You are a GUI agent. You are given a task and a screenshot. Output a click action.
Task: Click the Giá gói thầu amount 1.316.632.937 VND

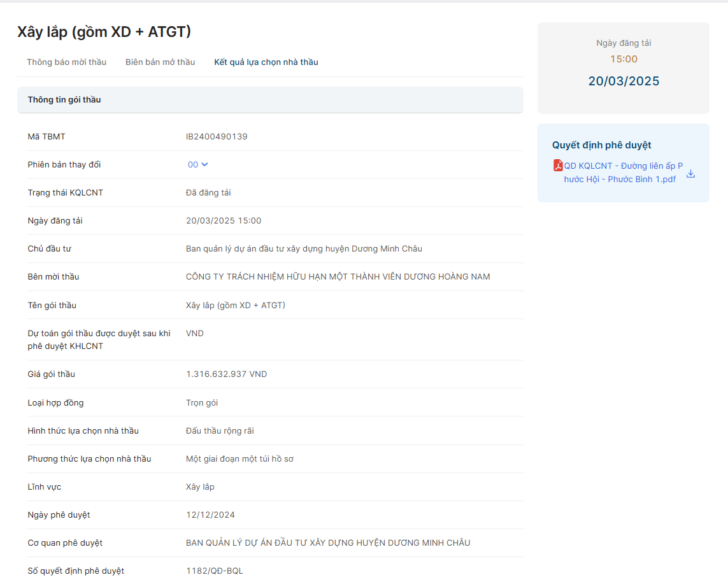coord(226,374)
